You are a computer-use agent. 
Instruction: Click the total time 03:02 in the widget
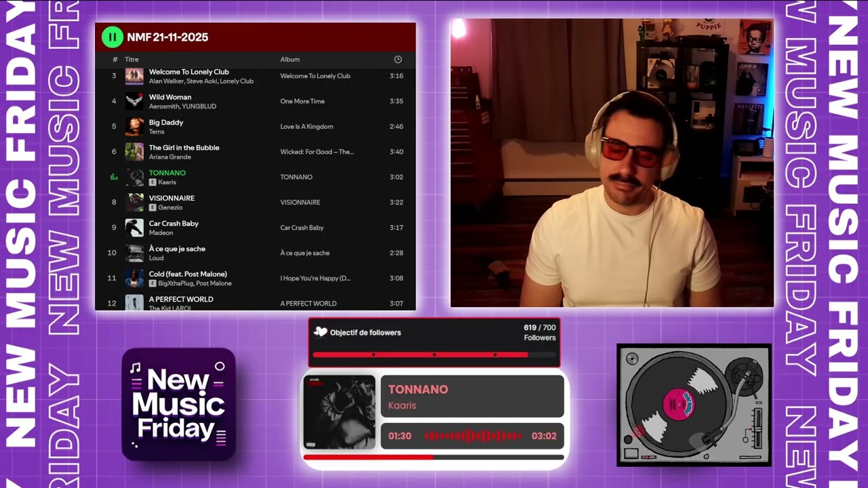(x=544, y=436)
